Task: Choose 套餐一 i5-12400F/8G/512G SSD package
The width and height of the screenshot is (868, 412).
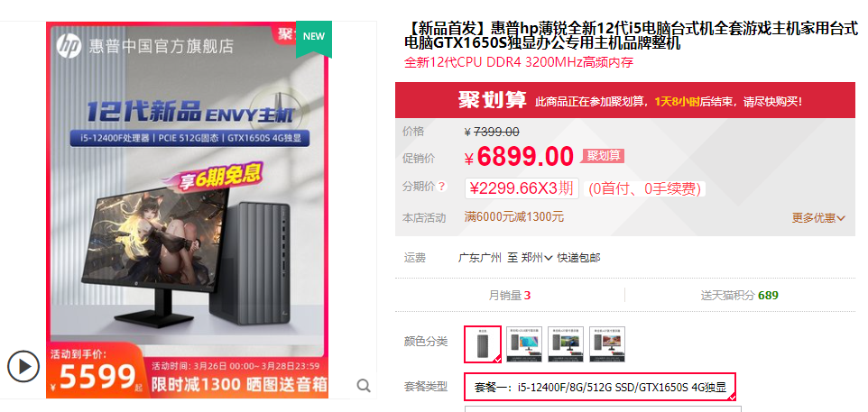Action: (x=601, y=387)
